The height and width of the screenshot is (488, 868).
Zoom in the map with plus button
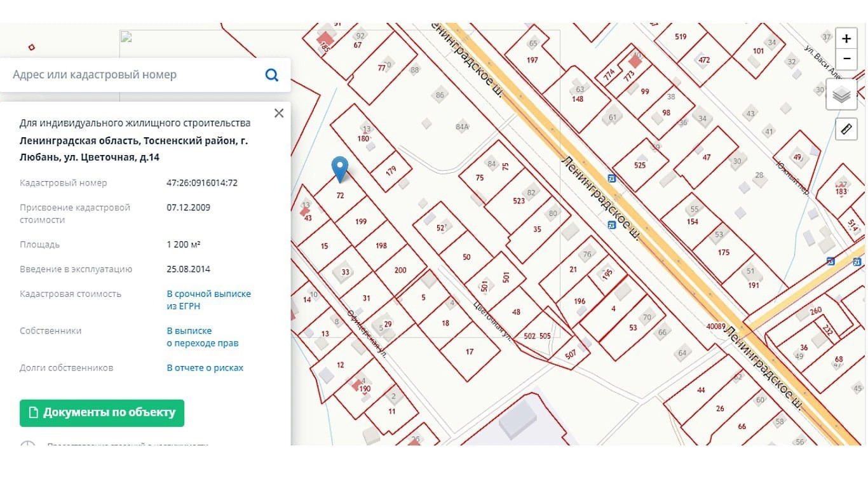(846, 39)
